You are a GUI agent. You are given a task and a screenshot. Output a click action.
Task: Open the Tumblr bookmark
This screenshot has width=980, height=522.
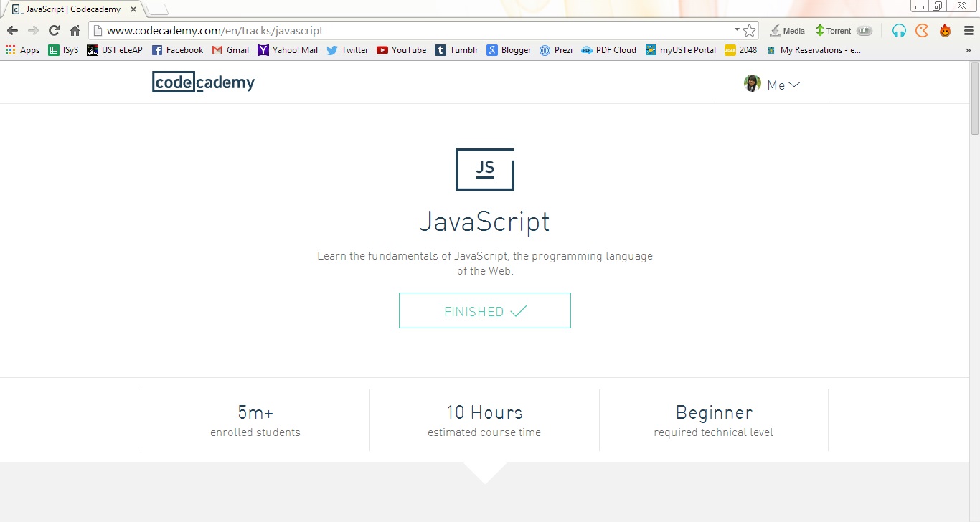(x=456, y=50)
